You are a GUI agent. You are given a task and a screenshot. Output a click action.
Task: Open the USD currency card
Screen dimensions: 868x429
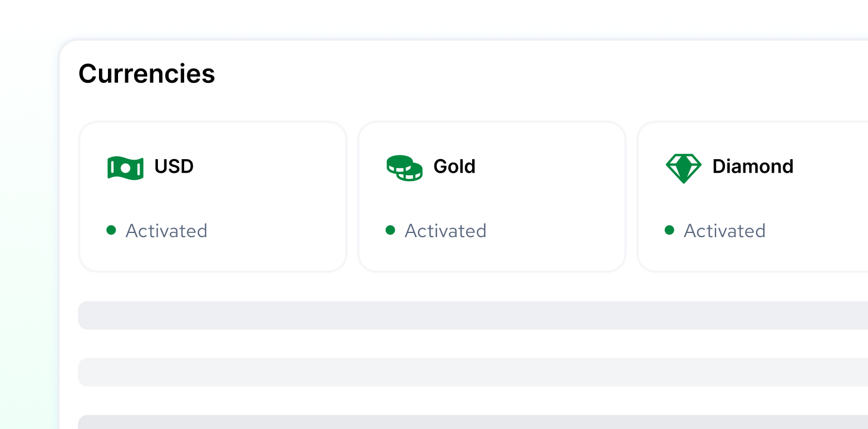point(212,197)
